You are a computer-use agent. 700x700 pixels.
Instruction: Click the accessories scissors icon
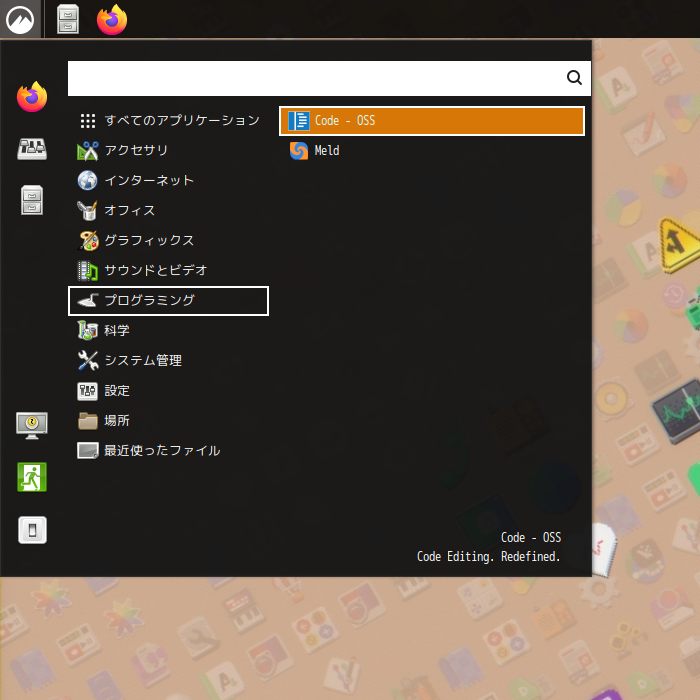[x=88, y=150]
